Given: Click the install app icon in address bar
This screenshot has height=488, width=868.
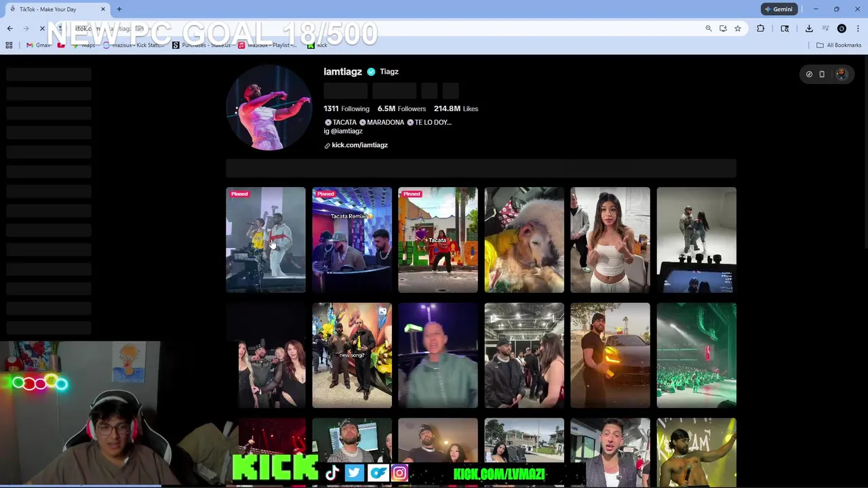Looking at the screenshot, I should pyautogui.click(x=723, y=28).
